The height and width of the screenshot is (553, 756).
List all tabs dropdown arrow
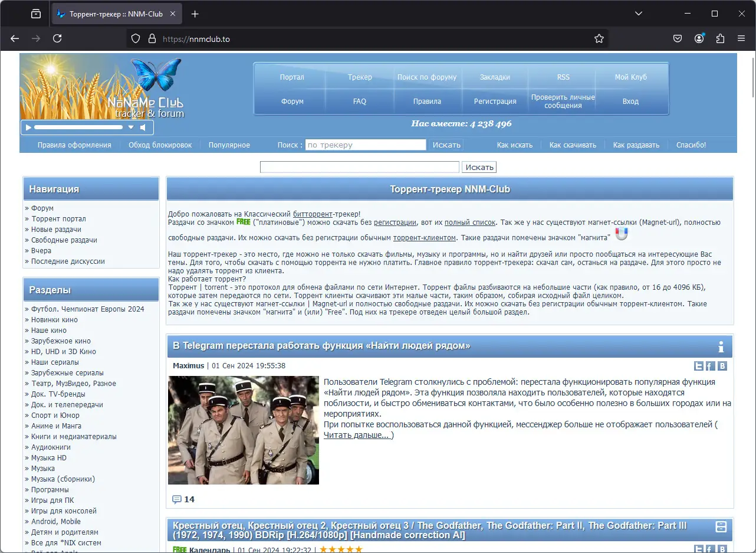coord(639,14)
